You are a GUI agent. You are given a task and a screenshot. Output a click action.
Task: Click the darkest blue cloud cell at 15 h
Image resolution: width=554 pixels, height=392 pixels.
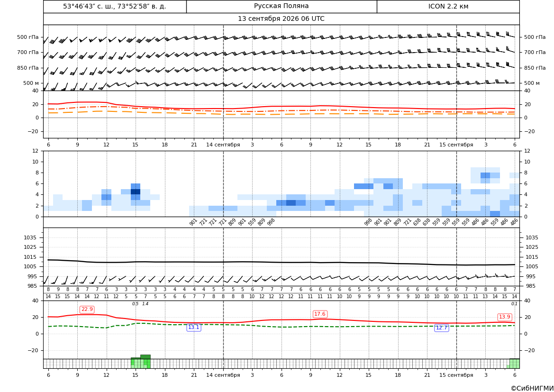pyautogui.click(x=136, y=191)
